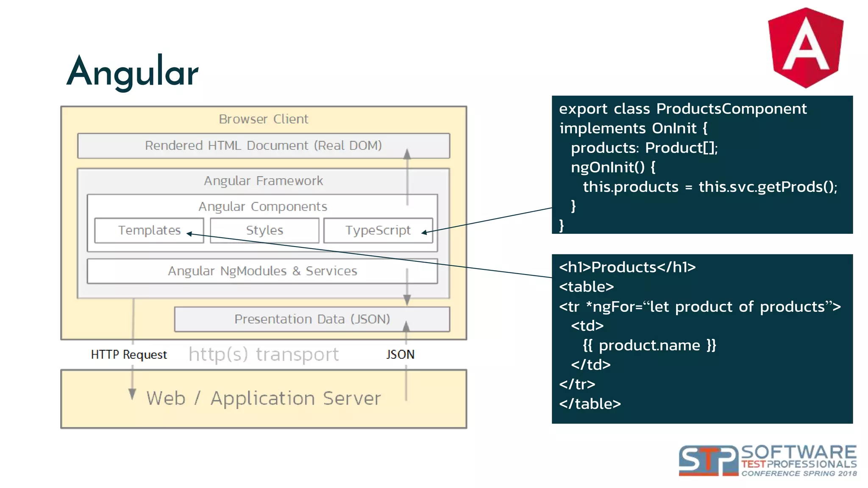868x488 pixels.
Task: Click the 'Web / Application Server' box
Action: pos(264,399)
